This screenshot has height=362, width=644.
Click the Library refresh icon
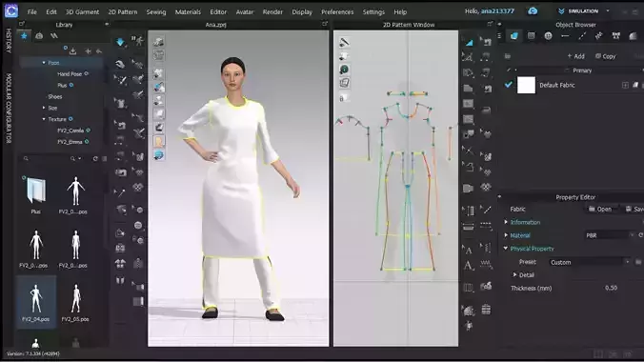tap(95, 158)
